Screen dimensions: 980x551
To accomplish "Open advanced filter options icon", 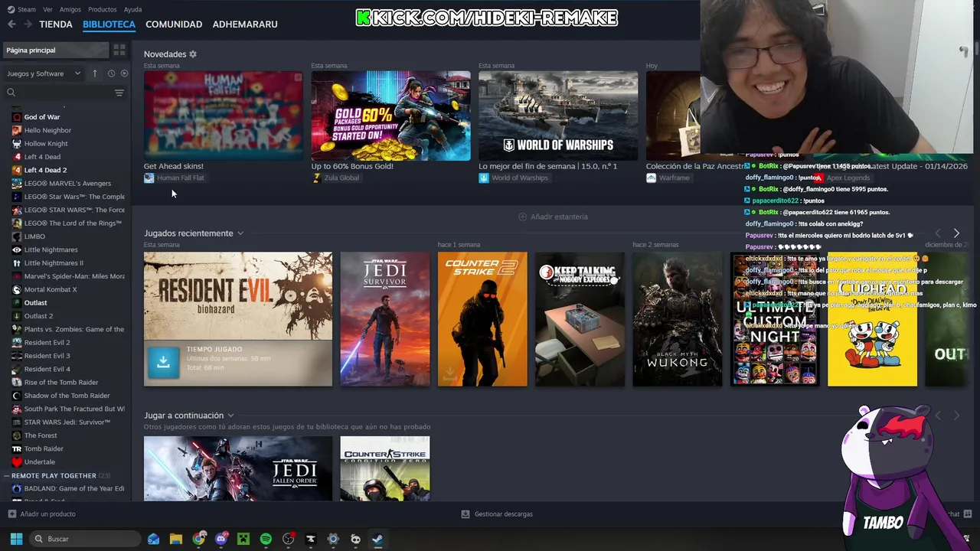I will pyautogui.click(x=119, y=93).
